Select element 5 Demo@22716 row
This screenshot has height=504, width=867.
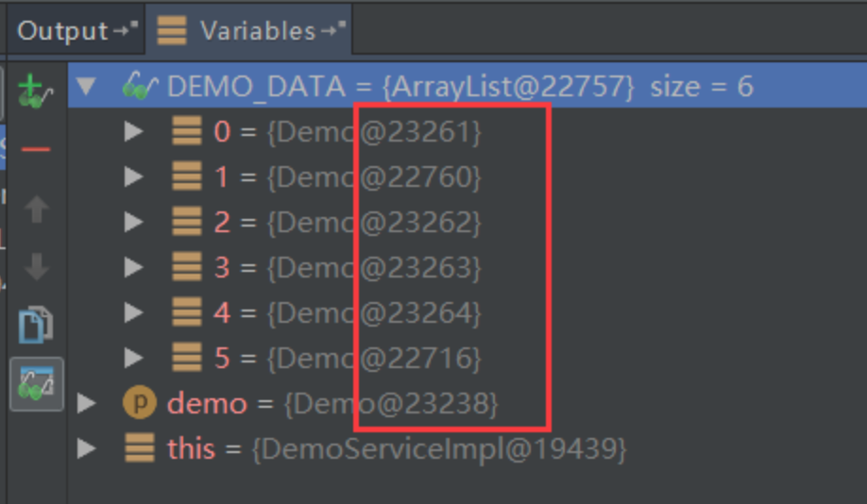[x=467, y=358]
